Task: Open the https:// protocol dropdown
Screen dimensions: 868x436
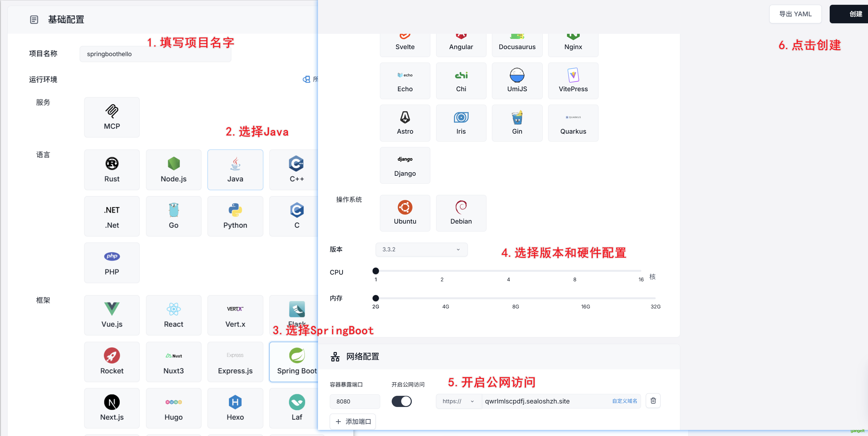Action: point(458,401)
